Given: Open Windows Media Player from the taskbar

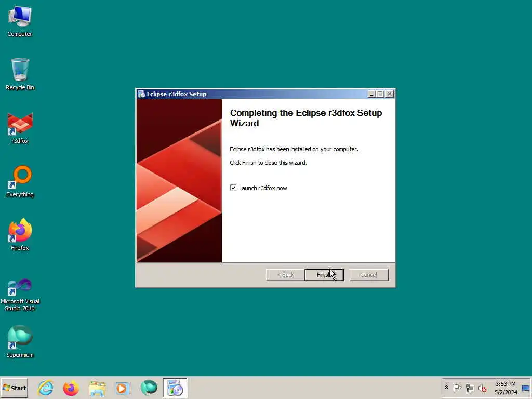Looking at the screenshot, I should (123, 388).
